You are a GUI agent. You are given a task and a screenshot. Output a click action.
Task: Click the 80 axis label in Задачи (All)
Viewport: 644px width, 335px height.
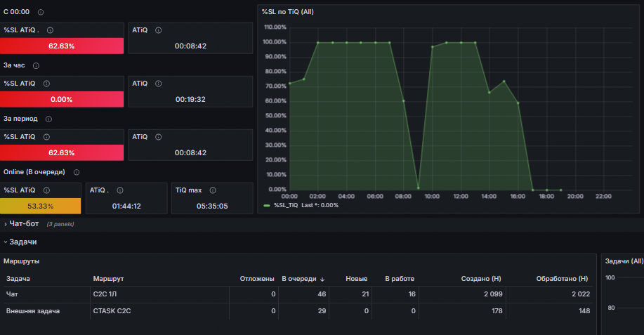[611, 308]
